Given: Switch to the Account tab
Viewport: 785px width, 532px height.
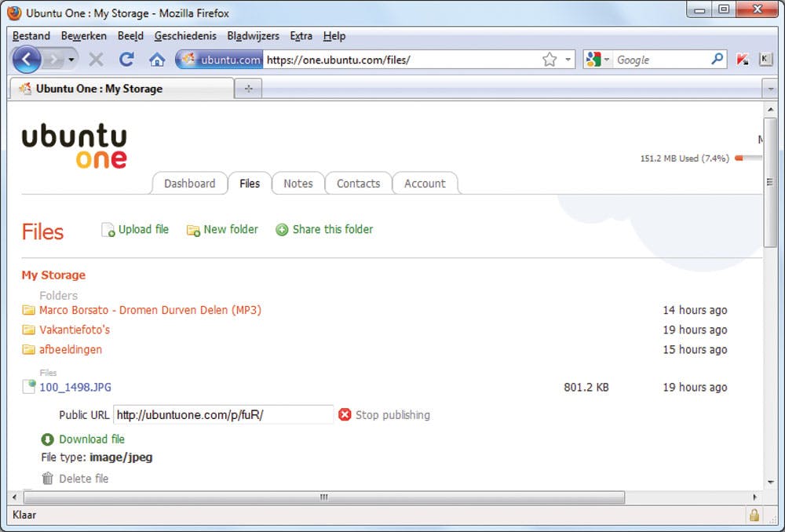Looking at the screenshot, I should point(425,183).
